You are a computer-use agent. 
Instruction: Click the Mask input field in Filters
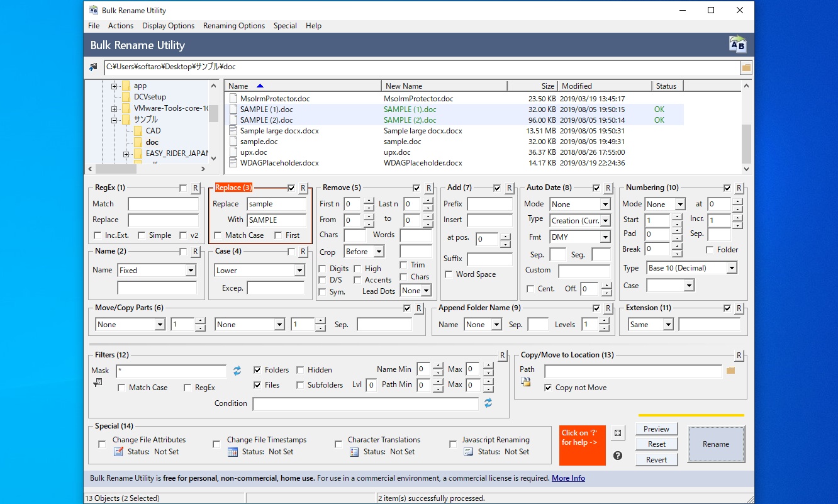(171, 371)
